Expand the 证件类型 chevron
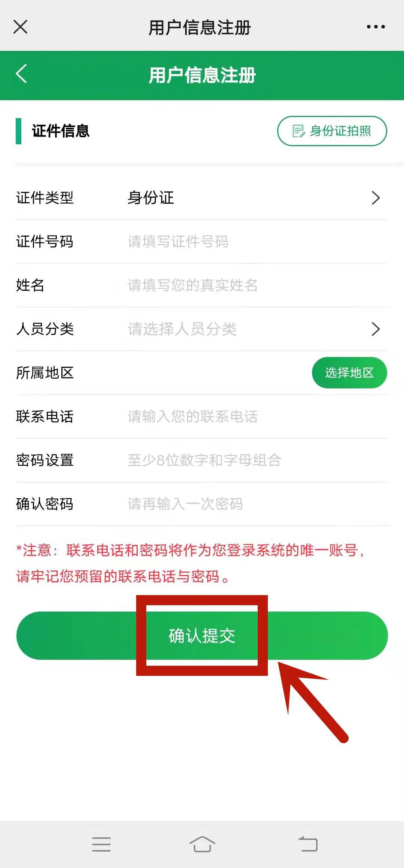The width and height of the screenshot is (404, 868). [376, 198]
